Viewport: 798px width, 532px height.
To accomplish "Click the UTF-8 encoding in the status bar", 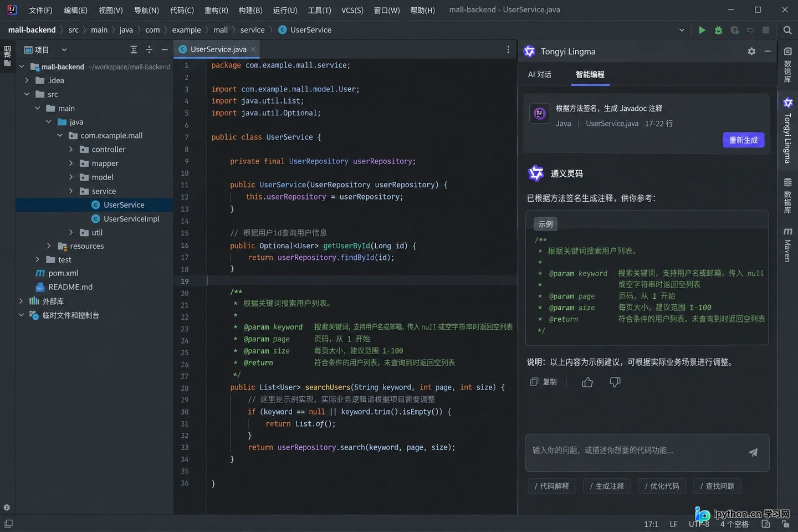I will pyautogui.click(x=699, y=524).
